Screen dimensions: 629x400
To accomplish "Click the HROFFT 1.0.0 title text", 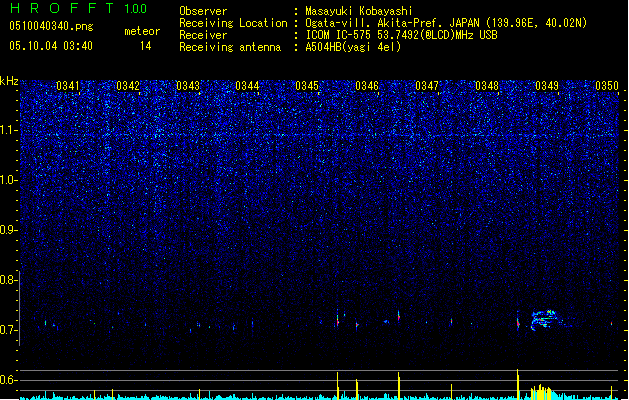I will tap(78, 8).
